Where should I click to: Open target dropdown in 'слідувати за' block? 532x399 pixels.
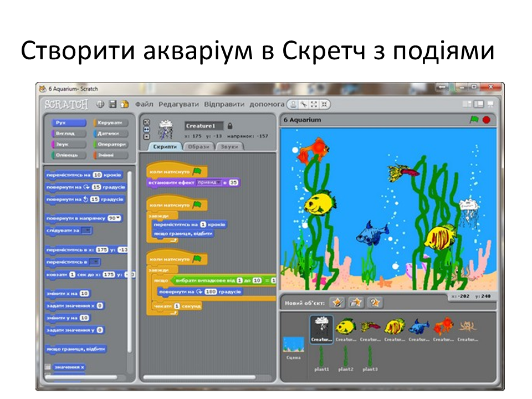pyautogui.click(x=87, y=231)
